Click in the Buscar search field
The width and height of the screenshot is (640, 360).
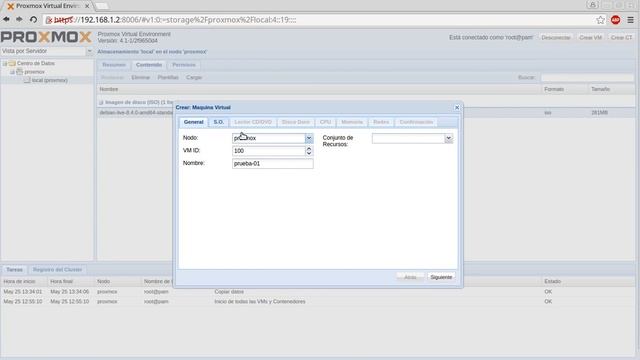click(587, 77)
